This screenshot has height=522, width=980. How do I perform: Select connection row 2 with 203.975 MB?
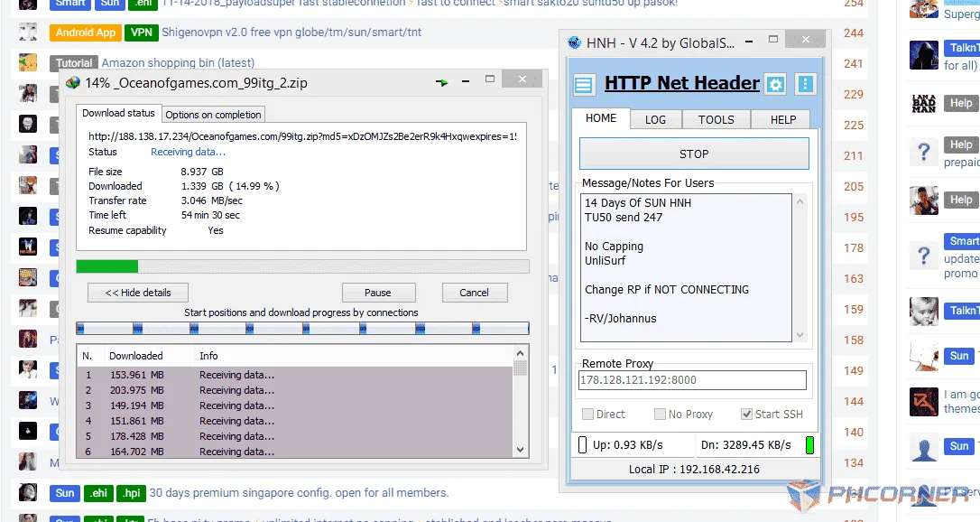[x=294, y=390]
